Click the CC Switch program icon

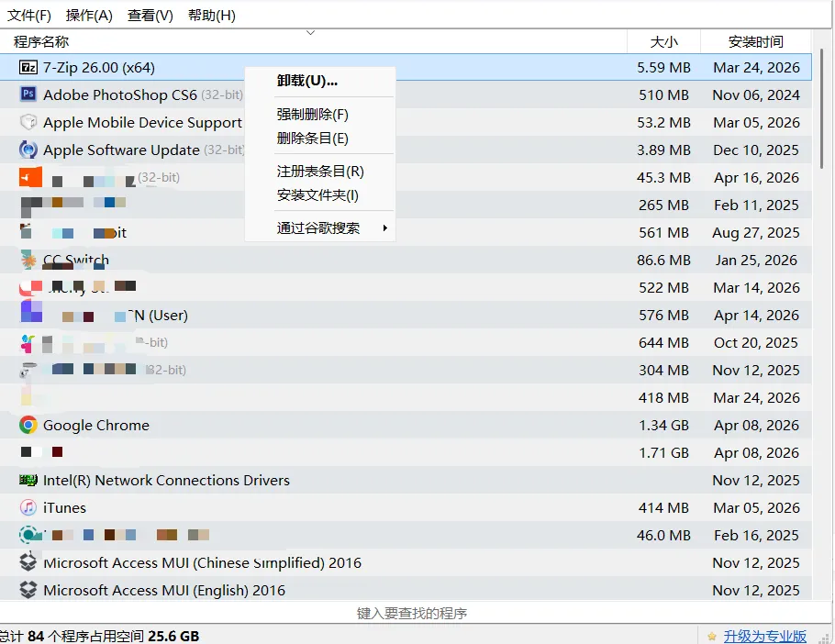pyautogui.click(x=28, y=260)
